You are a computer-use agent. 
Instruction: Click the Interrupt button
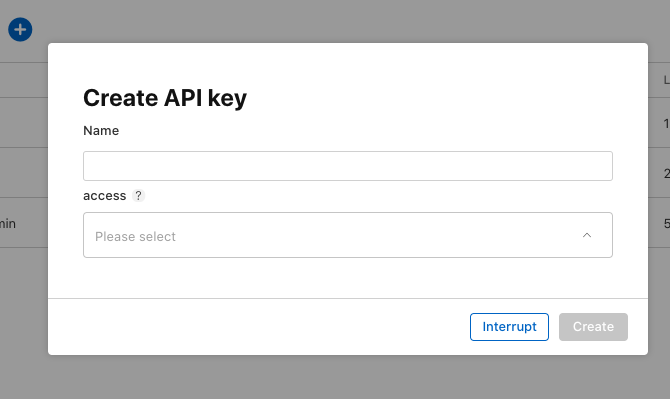(509, 327)
